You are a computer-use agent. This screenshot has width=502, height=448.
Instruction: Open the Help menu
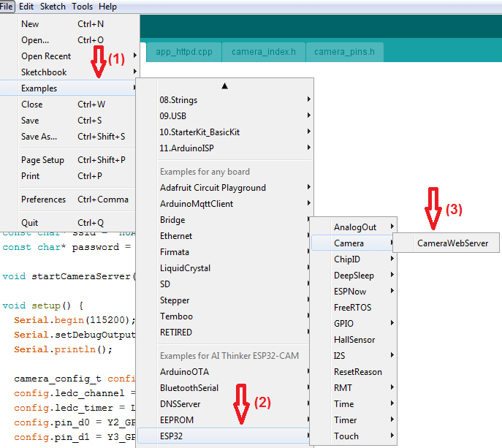click(107, 7)
